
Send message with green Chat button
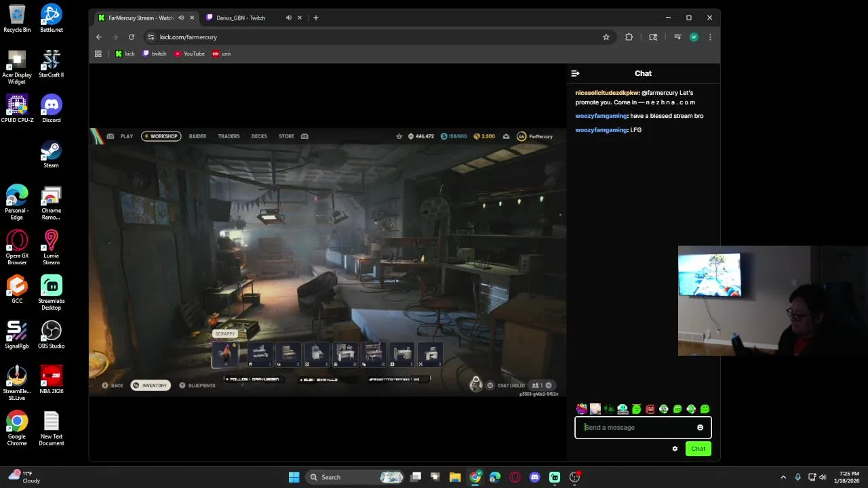click(698, 449)
